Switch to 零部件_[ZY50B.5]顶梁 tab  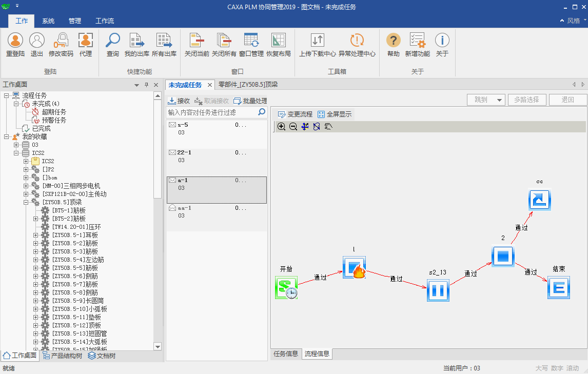pos(248,85)
